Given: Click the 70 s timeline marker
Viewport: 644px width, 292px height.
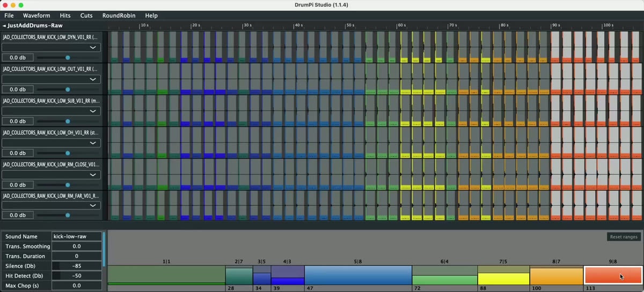Looking at the screenshot, I should (453, 25).
